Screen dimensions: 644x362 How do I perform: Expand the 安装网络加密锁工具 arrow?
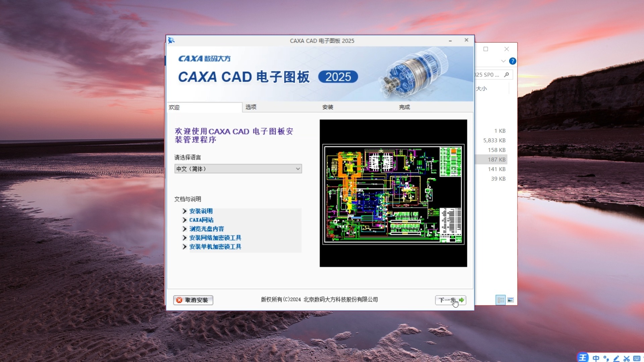(184, 238)
